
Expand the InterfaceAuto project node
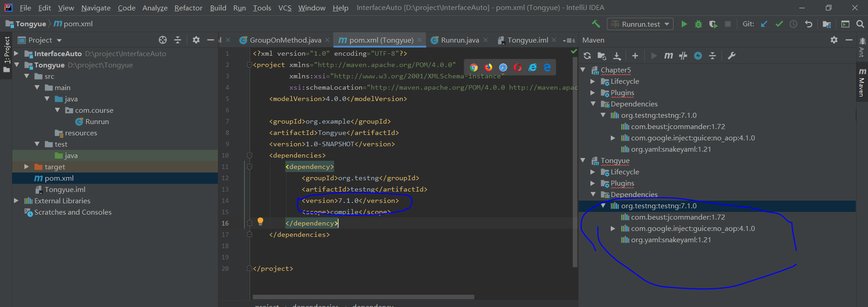pos(16,53)
